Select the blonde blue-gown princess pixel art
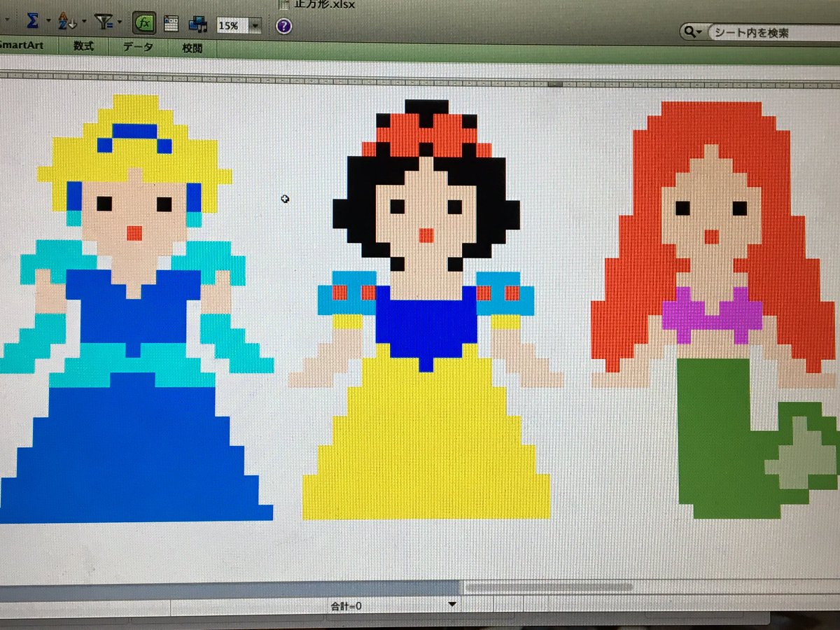Image resolution: width=840 pixels, height=630 pixels. coord(136,309)
